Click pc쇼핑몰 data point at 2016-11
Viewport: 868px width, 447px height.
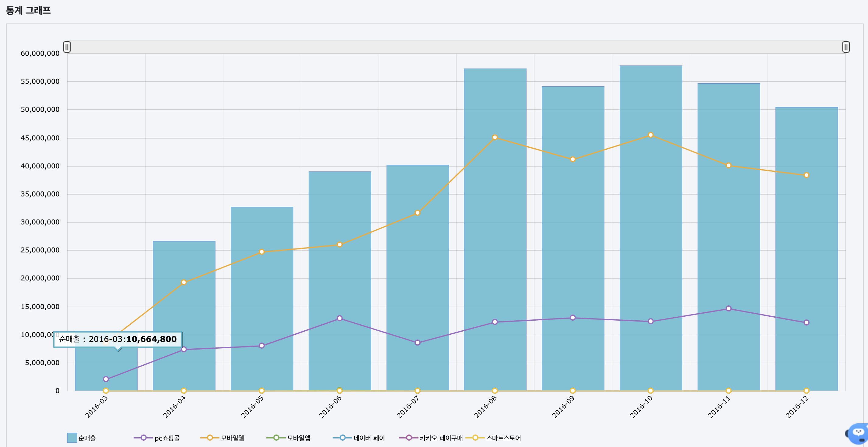coord(729,308)
